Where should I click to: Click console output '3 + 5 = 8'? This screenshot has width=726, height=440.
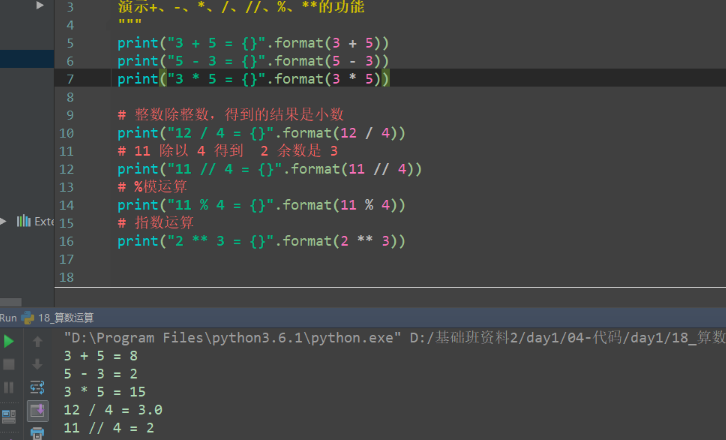(100, 356)
